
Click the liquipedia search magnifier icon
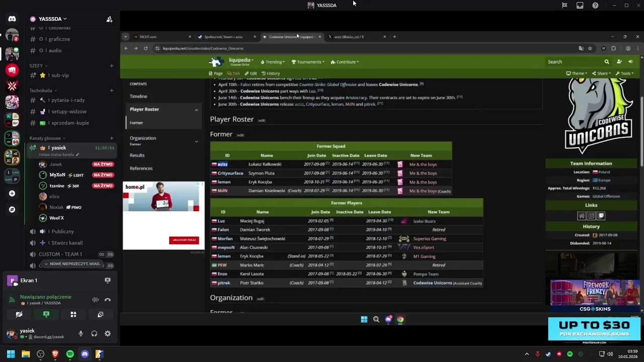607,62
